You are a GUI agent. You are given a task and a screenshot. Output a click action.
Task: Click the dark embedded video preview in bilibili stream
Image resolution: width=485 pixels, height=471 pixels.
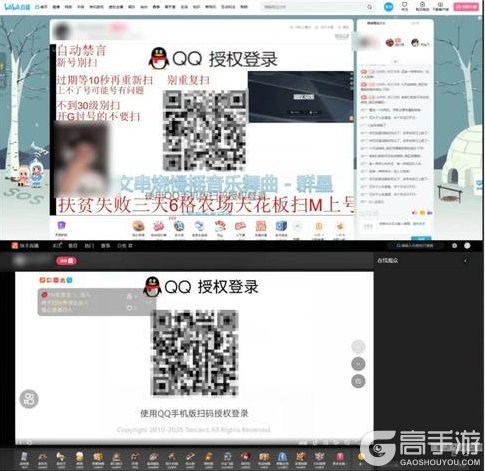[300, 97]
